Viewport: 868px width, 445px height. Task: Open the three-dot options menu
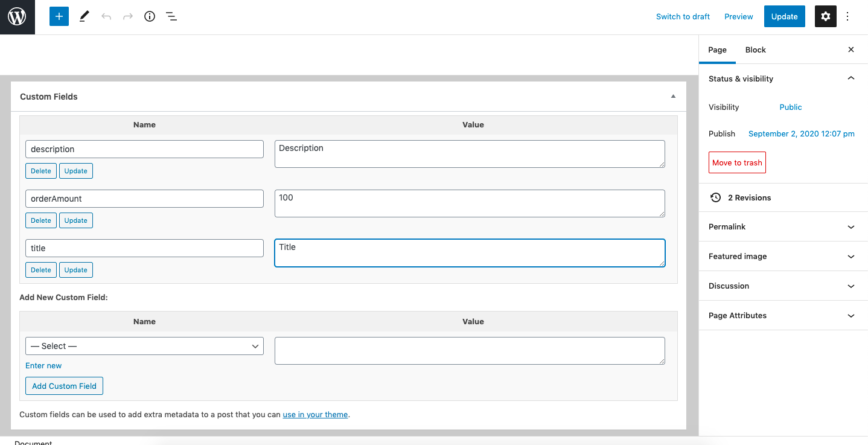pyautogui.click(x=847, y=17)
